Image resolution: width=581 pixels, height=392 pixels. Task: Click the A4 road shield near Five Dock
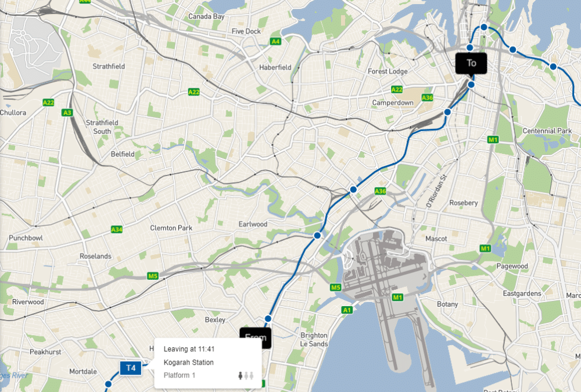pos(275,41)
